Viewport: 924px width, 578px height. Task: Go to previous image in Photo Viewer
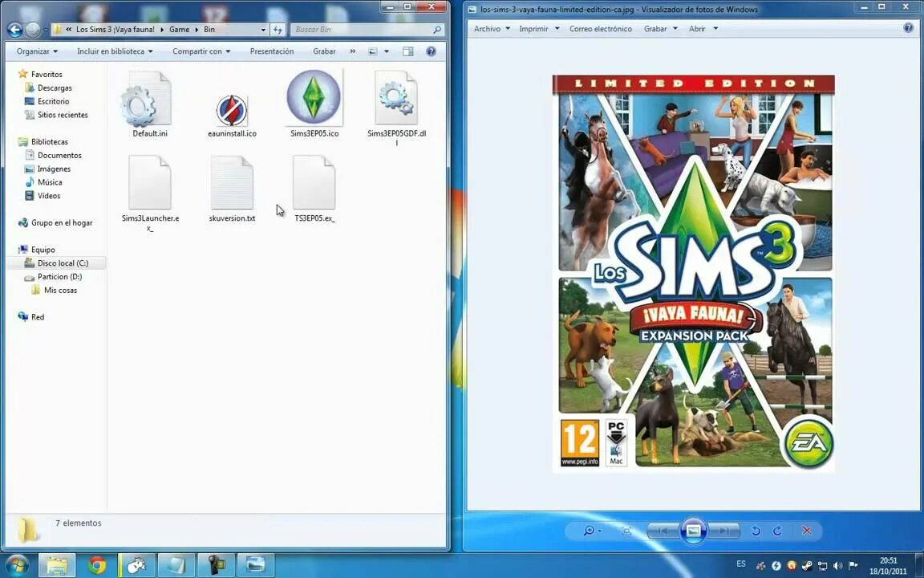click(663, 531)
